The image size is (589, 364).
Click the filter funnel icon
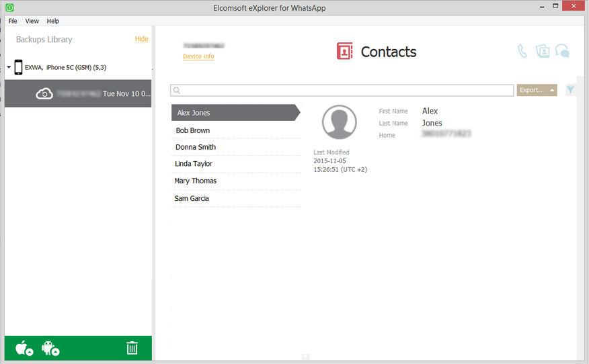pos(570,90)
